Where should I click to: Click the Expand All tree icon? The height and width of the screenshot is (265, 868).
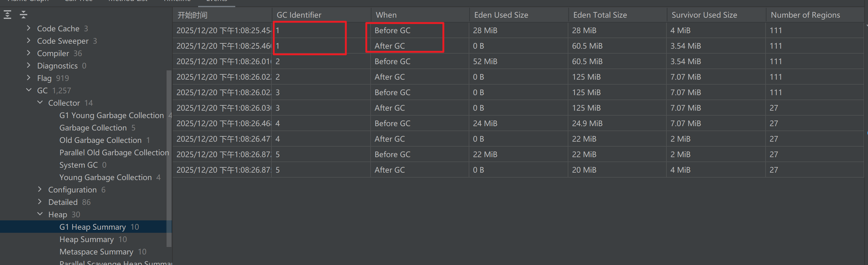tap(7, 15)
